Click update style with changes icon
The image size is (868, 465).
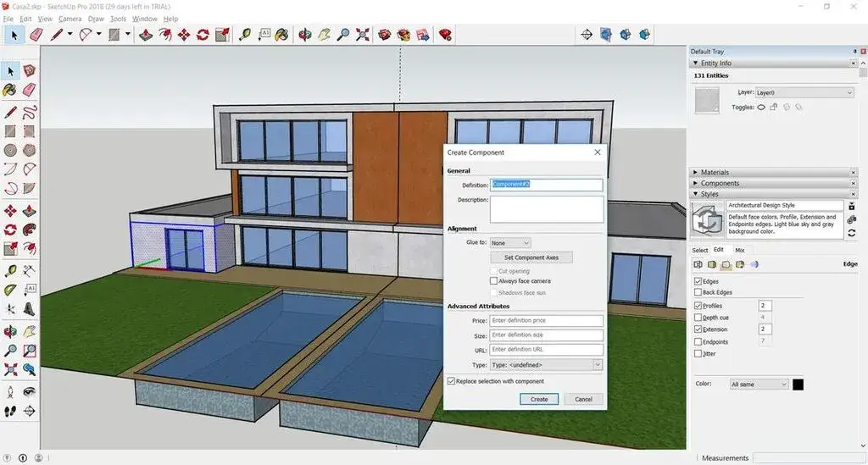click(x=851, y=233)
